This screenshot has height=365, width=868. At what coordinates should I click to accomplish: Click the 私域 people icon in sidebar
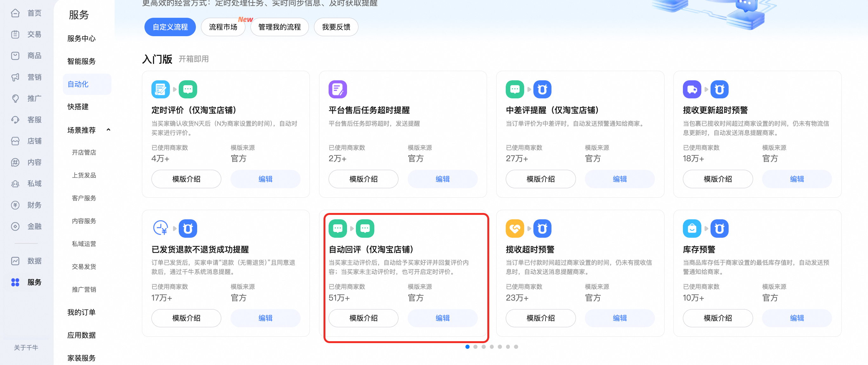point(15,183)
